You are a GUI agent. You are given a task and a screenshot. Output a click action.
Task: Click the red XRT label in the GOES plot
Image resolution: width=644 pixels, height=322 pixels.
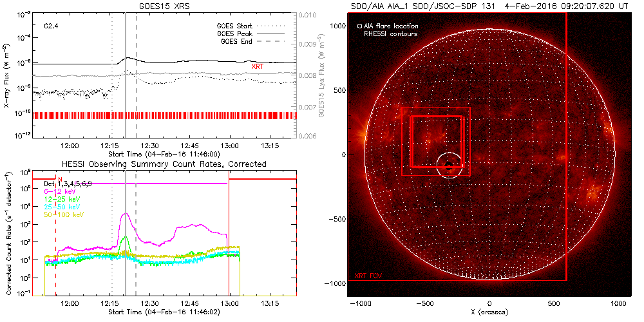[x=258, y=66]
